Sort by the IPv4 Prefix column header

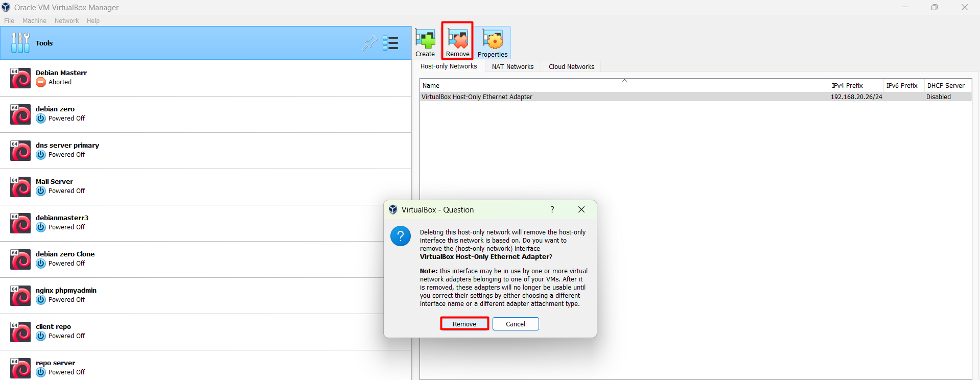click(856, 85)
